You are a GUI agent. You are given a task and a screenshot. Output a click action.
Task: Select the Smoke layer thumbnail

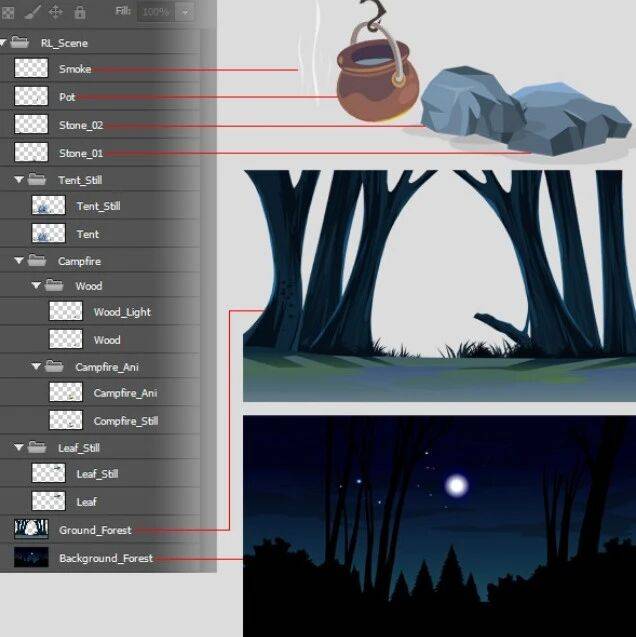click(31, 69)
